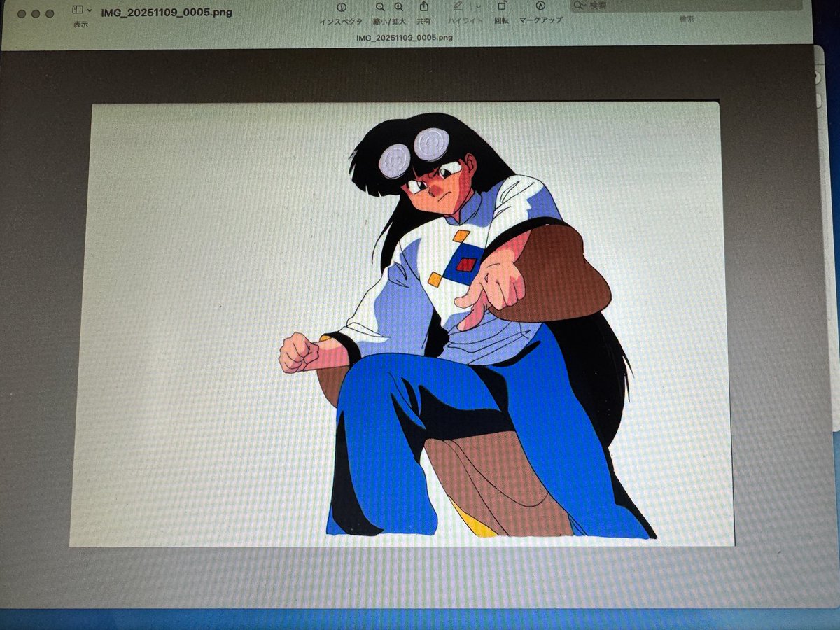Viewport: 840px width, 630px height.
Task: Open the Inspector (インスペクタ) info icon
Action: point(341,8)
